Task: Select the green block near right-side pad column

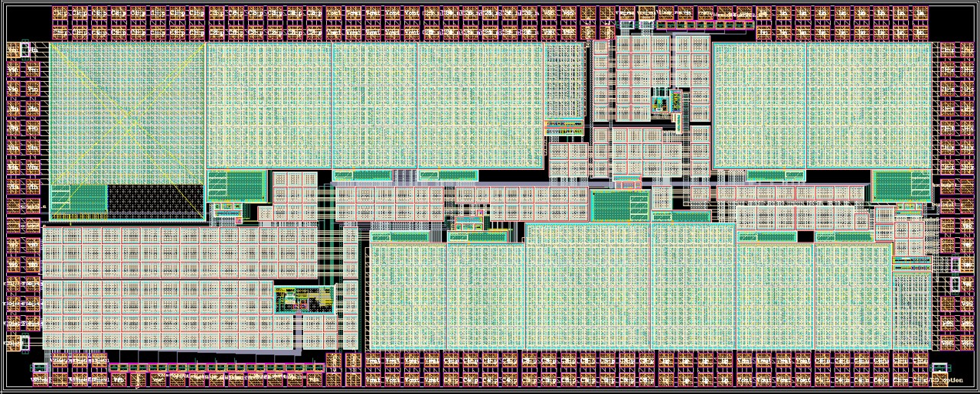Action: 901,185
